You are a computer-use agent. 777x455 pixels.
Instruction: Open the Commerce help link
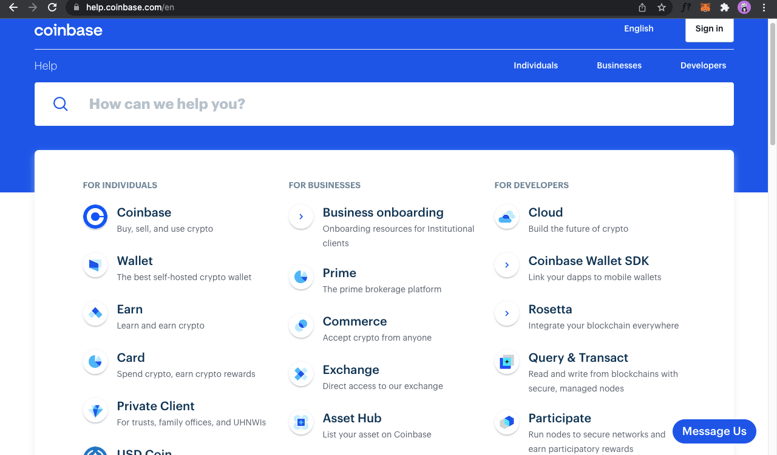(354, 321)
